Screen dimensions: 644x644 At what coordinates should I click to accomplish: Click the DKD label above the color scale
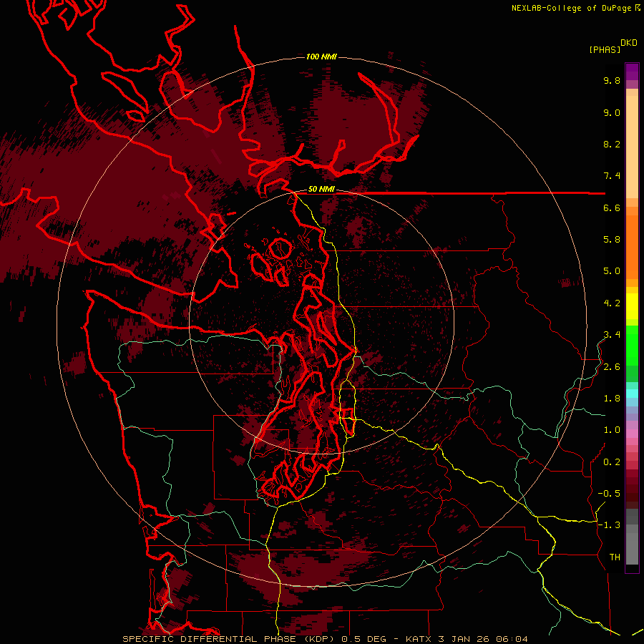[628, 43]
